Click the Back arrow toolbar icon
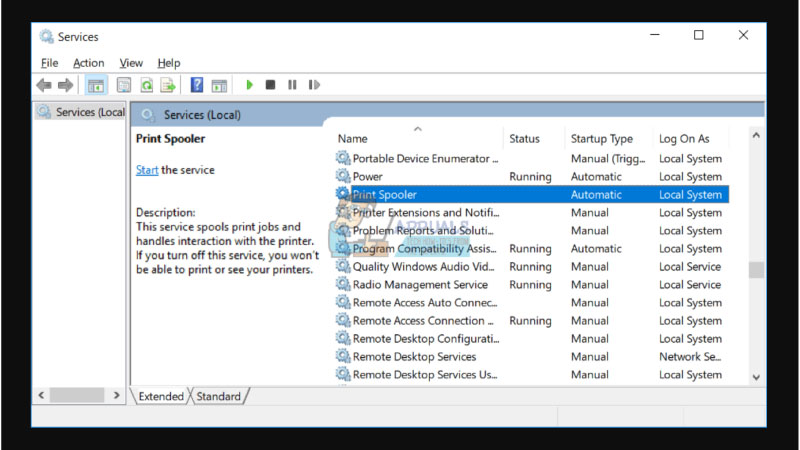Image resolution: width=800 pixels, height=450 pixels. (x=44, y=86)
